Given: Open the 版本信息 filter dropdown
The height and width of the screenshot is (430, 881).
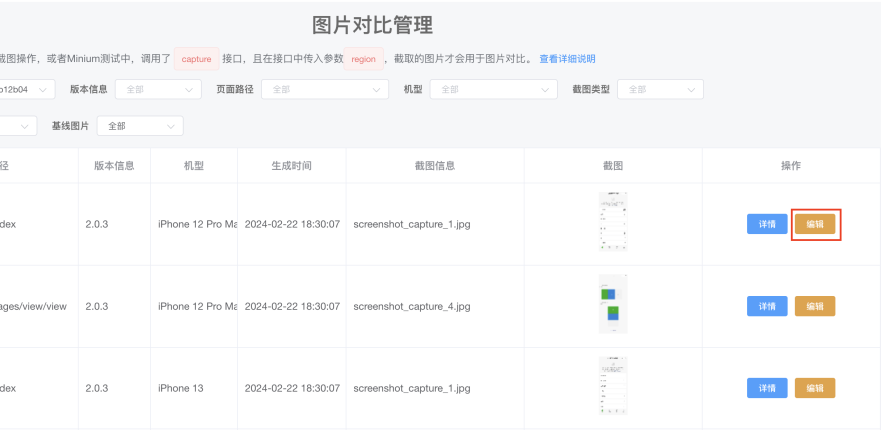Looking at the screenshot, I should (158, 89).
